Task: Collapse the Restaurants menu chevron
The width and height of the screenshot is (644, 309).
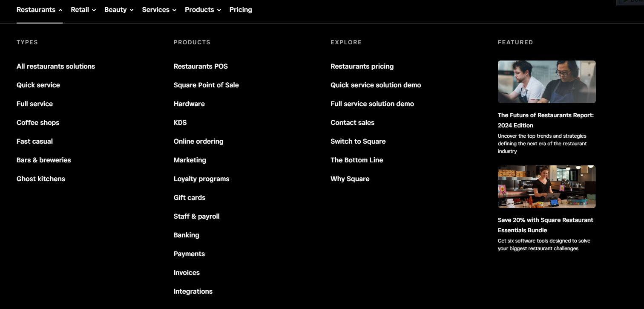Action: [x=60, y=10]
